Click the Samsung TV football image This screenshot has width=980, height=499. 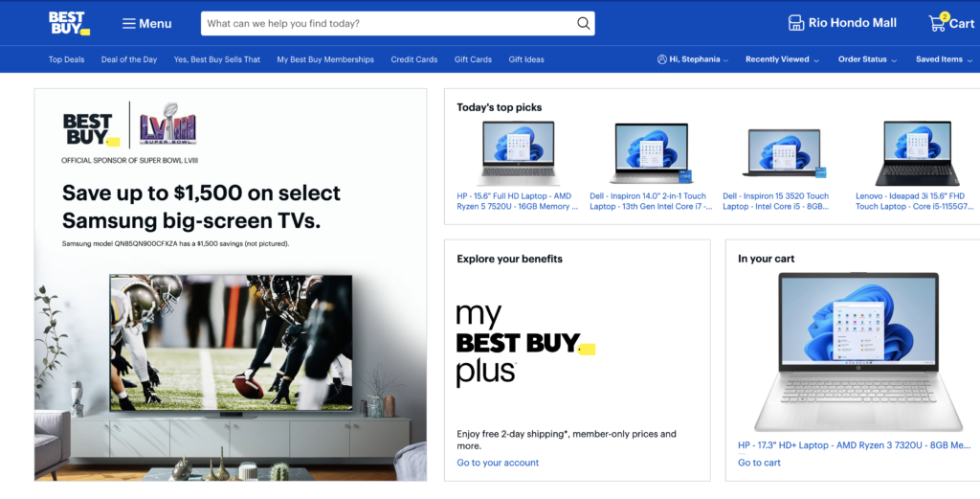tap(231, 343)
